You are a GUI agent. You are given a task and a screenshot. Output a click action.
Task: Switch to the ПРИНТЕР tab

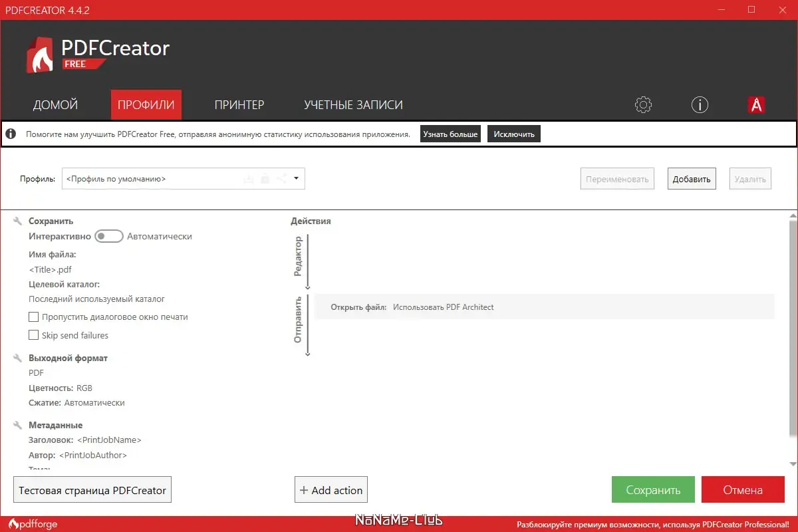(239, 104)
